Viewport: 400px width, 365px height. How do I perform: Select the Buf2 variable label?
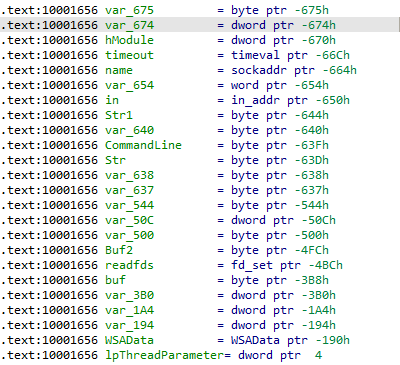click(x=119, y=250)
